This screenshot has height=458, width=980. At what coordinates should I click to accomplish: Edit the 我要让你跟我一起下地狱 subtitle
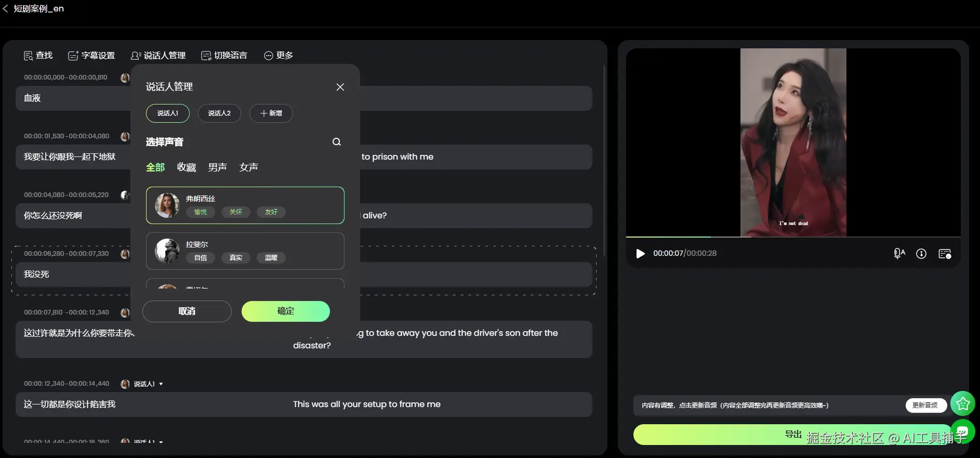(x=70, y=157)
